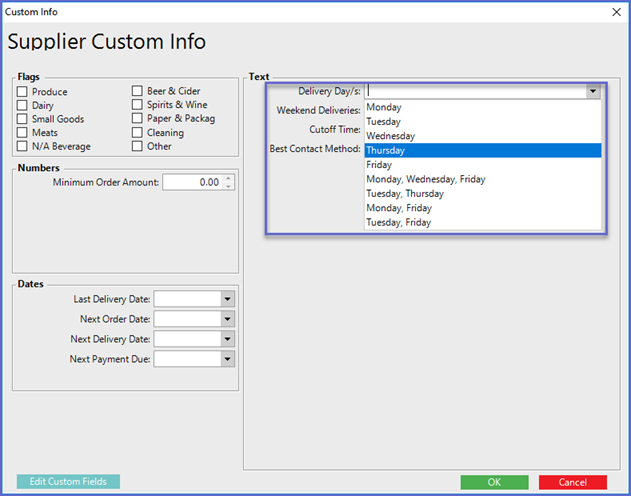
Task: Open the Next Payment Due date dropdown
Action: pos(227,359)
